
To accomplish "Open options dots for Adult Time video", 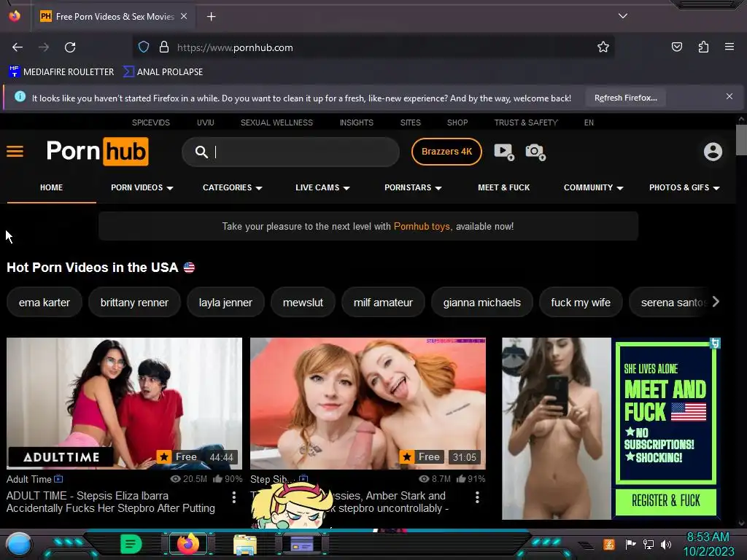I will click(x=234, y=497).
